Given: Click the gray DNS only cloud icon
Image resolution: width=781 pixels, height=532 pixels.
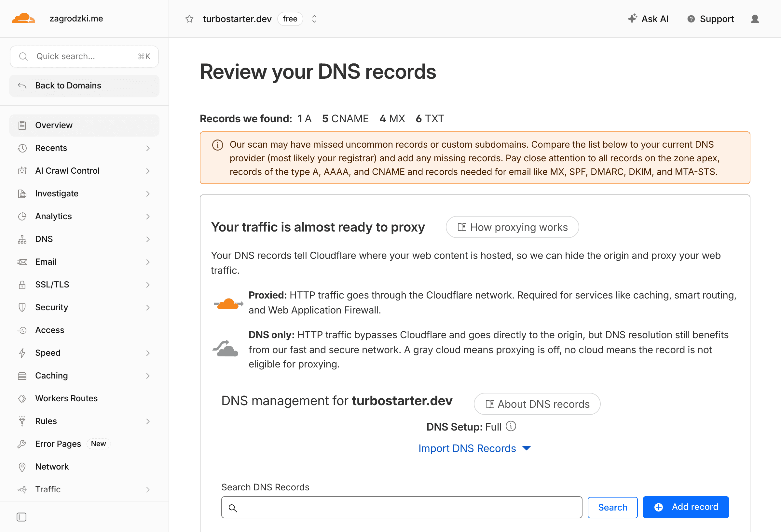Looking at the screenshot, I should (226, 348).
